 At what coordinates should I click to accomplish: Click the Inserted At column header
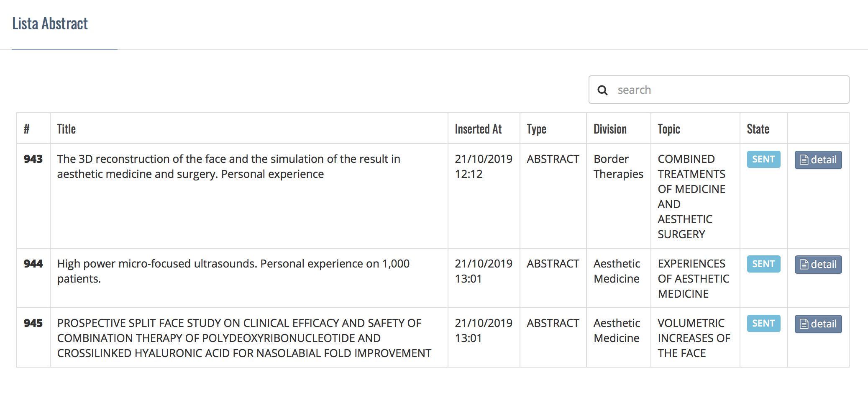478,129
